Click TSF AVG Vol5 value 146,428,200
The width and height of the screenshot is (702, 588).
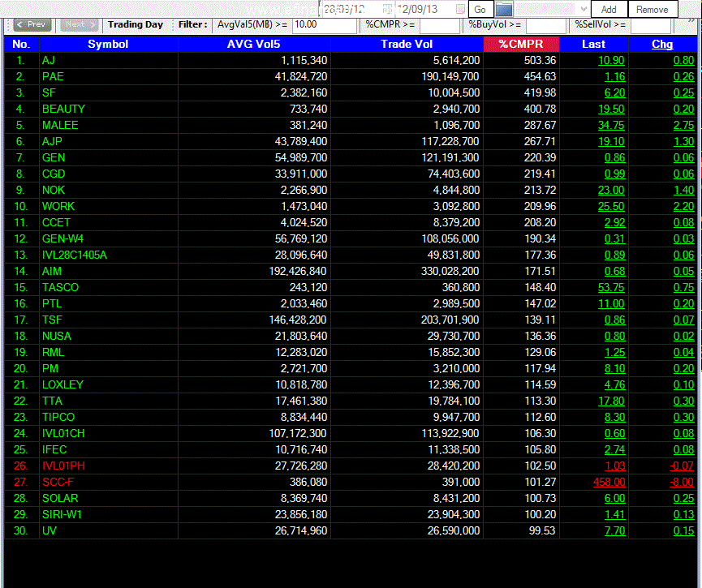click(298, 320)
